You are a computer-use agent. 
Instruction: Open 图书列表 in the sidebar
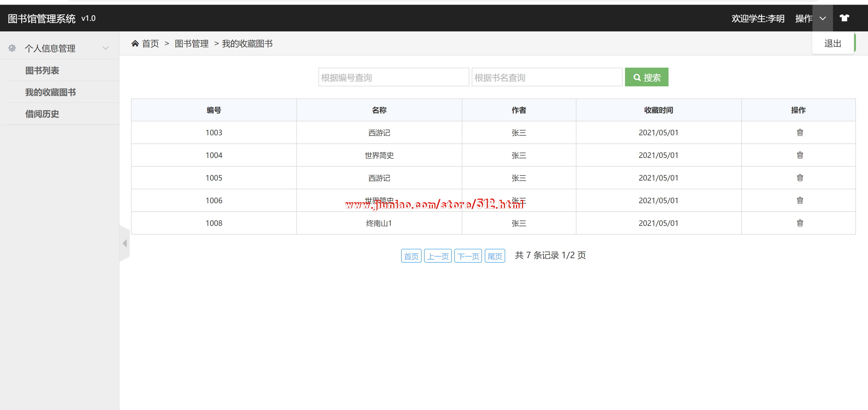42,70
